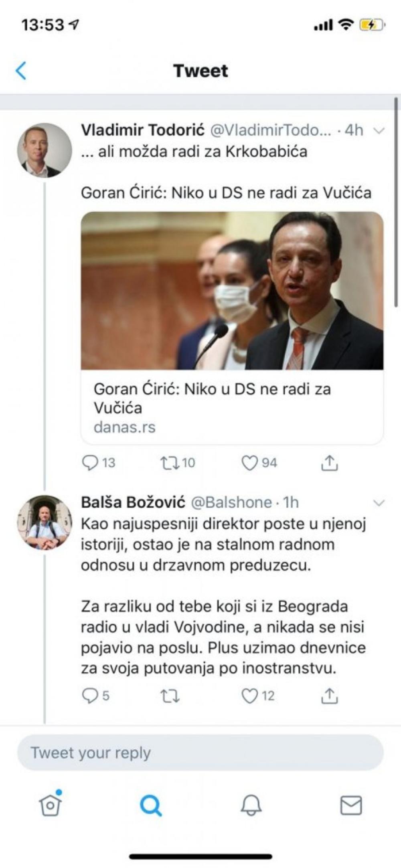This screenshot has width=401, height=868.
Task: Open options chevron on Balša Božović's tweet
Action: pos(379,502)
